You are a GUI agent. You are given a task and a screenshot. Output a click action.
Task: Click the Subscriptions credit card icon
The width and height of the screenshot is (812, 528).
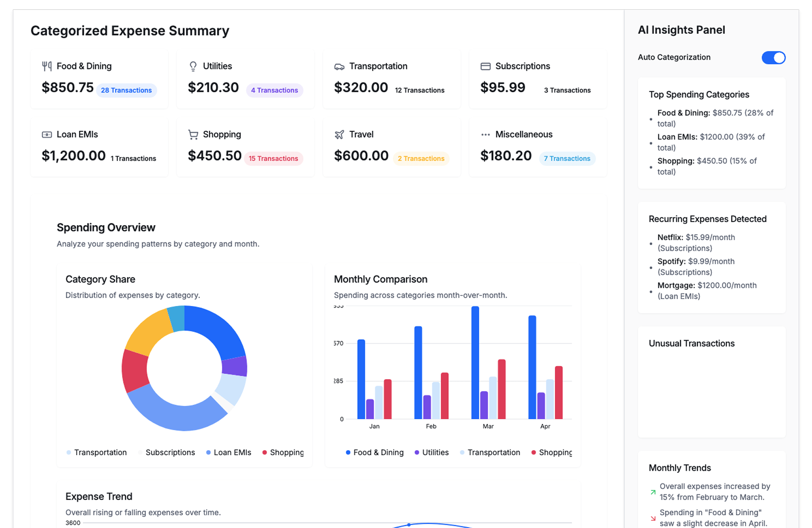[486, 66]
